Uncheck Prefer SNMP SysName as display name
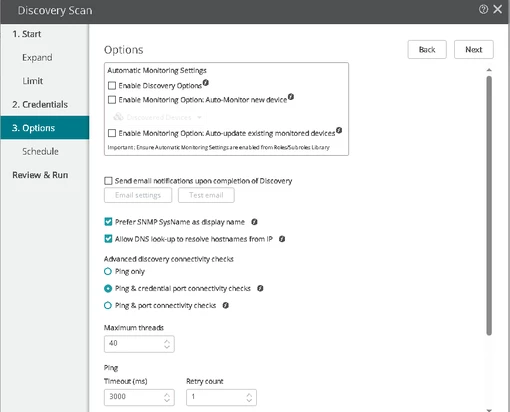 [108, 222]
